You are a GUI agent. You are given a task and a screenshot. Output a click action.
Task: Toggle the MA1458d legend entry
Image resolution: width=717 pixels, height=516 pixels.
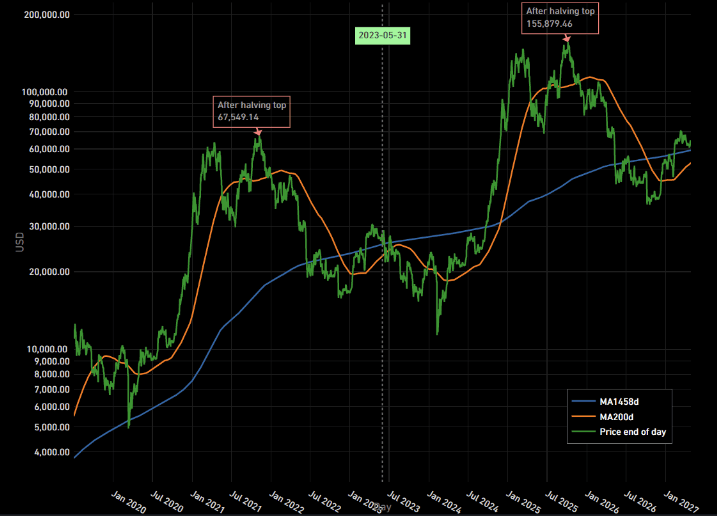pos(619,400)
